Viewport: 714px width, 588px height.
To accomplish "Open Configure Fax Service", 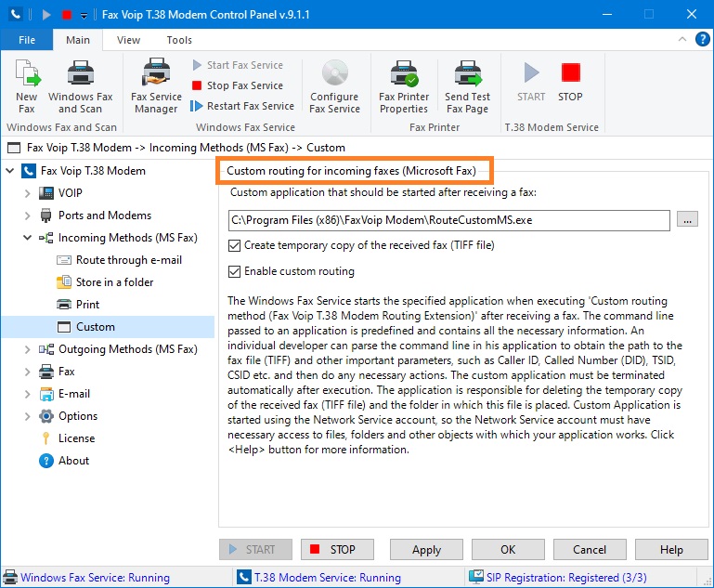I will [334, 86].
